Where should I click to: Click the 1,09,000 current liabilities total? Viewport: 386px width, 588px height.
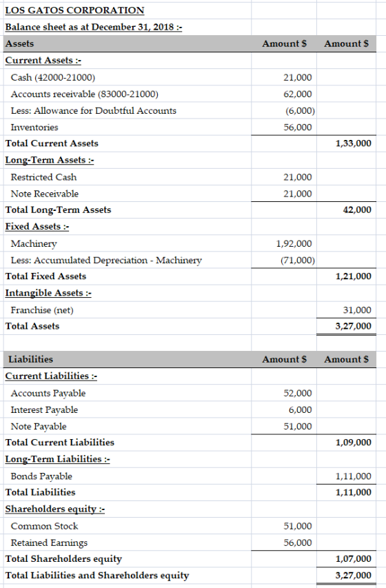pos(354,443)
